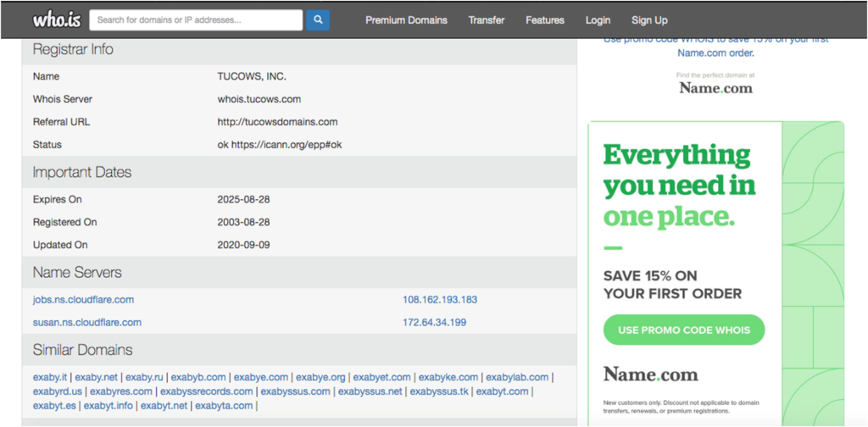Open similar domain exabye.org
This screenshot has height=427, width=868.
pos(320,377)
